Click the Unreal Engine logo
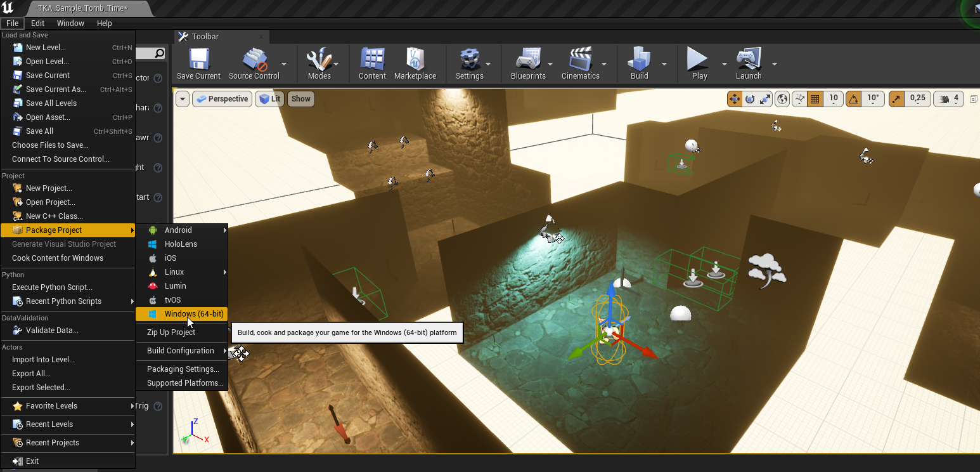 pos(8,8)
